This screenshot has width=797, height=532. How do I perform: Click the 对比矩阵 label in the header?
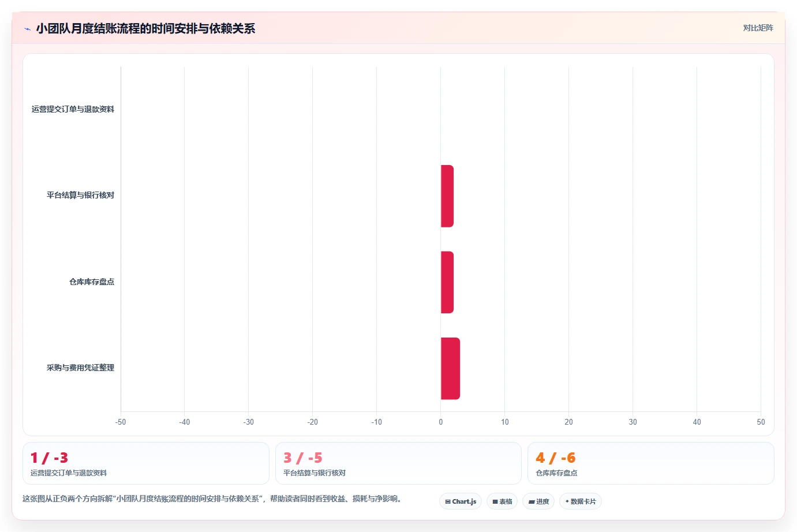(758, 28)
